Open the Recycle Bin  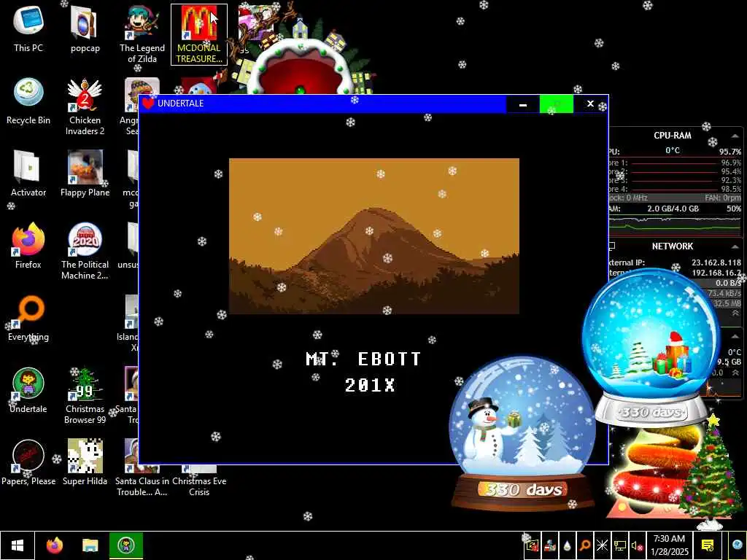[x=28, y=101]
